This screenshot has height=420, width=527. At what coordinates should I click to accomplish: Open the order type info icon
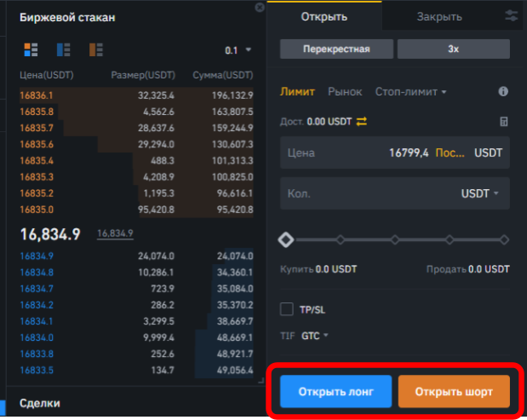click(x=503, y=91)
